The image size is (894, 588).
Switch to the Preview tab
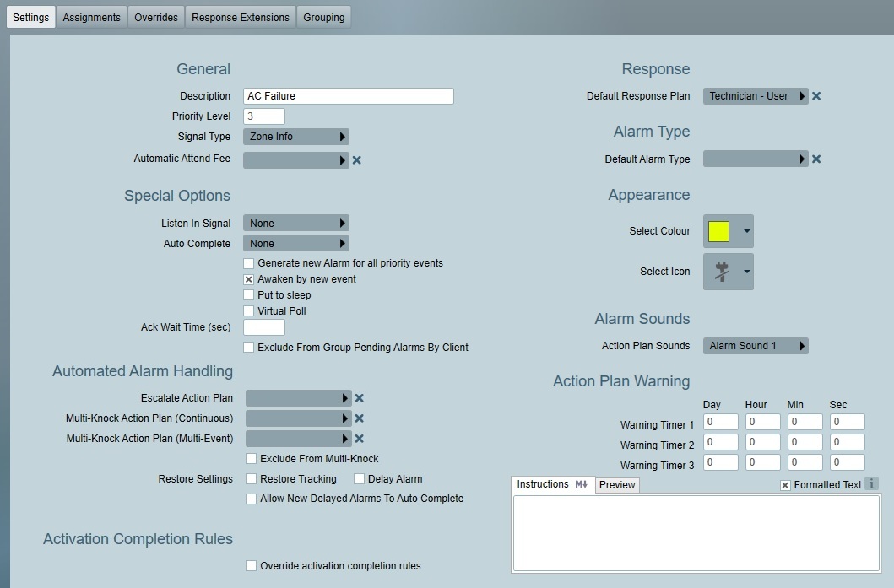617,485
